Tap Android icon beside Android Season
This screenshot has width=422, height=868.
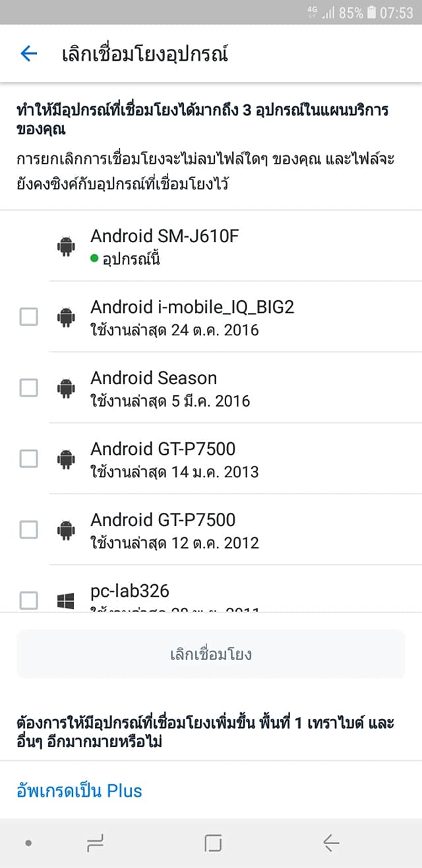pyautogui.click(x=66, y=389)
